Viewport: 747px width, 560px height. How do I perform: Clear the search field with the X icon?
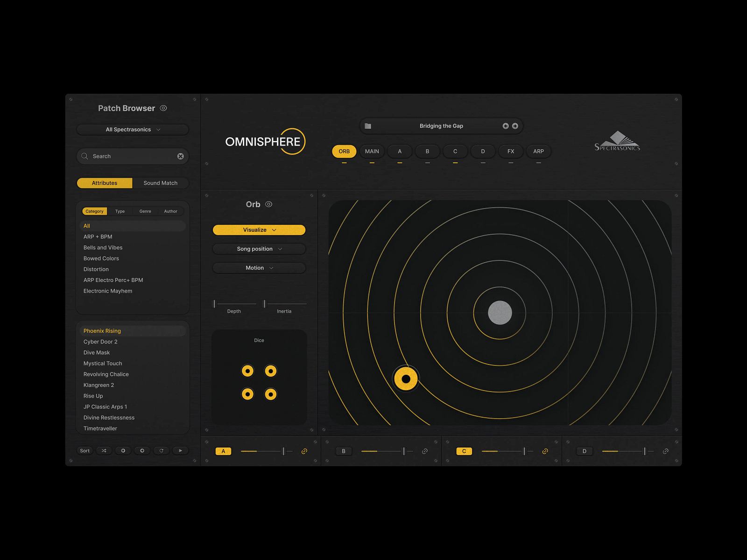pos(180,156)
